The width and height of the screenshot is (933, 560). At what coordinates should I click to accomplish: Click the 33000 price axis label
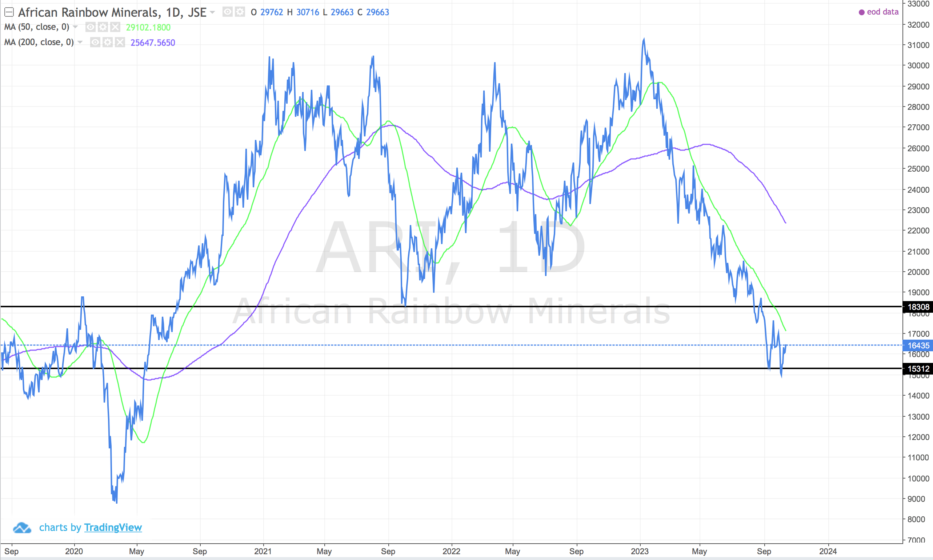[918, 4]
